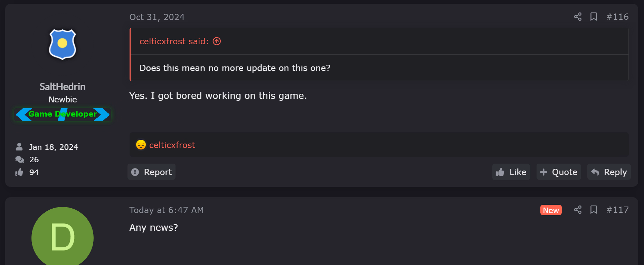
Task: Reply to SaltHedrin's post
Action: pyautogui.click(x=609, y=172)
